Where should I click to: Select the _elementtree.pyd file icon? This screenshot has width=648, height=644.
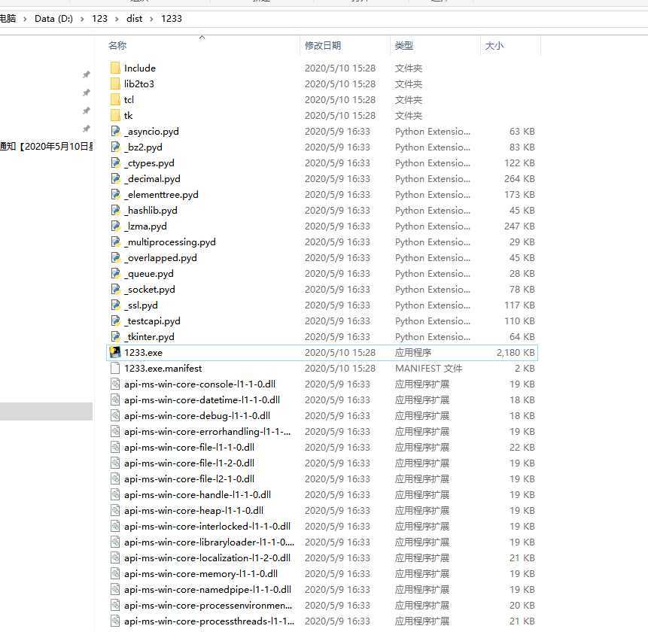coord(115,195)
